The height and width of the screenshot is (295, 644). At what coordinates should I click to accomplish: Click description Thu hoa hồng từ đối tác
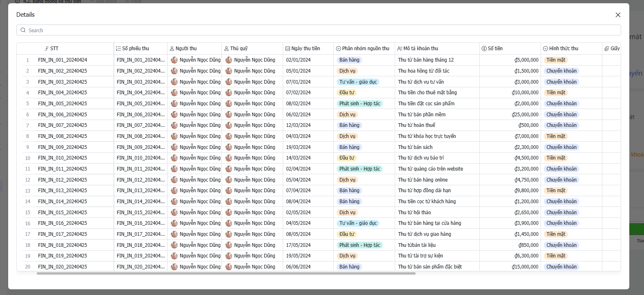[424, 71]
